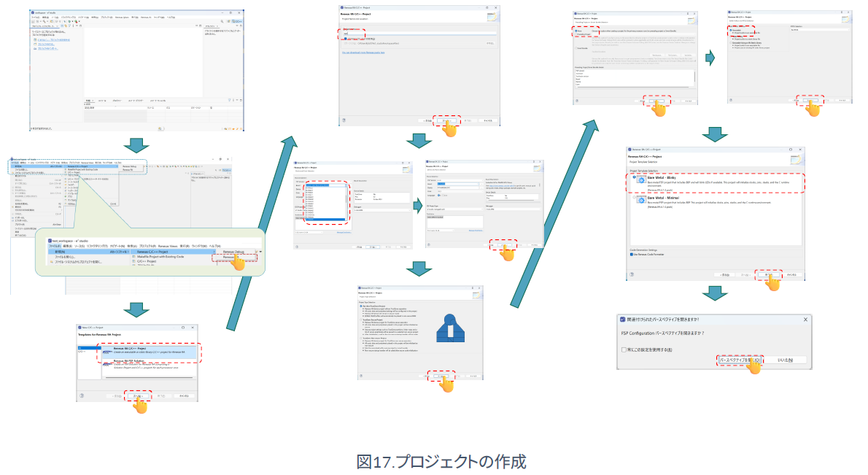868x475 pixels.
Task: Click Cancel in the Templates for Renesas RA Project dialog
Action: tap(184, 395)
